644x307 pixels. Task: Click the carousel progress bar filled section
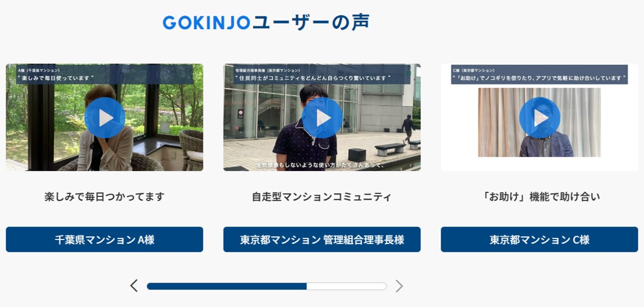coord(227,286)
